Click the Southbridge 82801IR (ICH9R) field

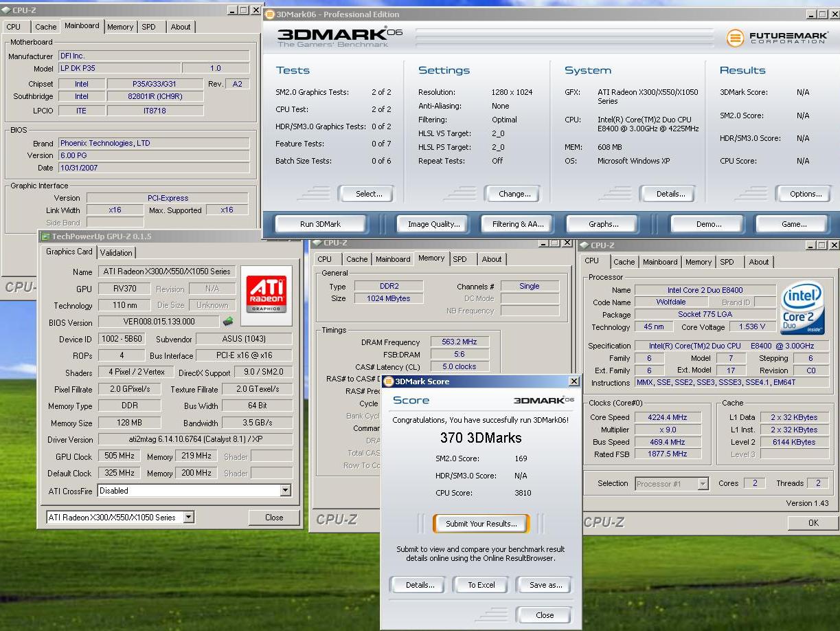156,97
